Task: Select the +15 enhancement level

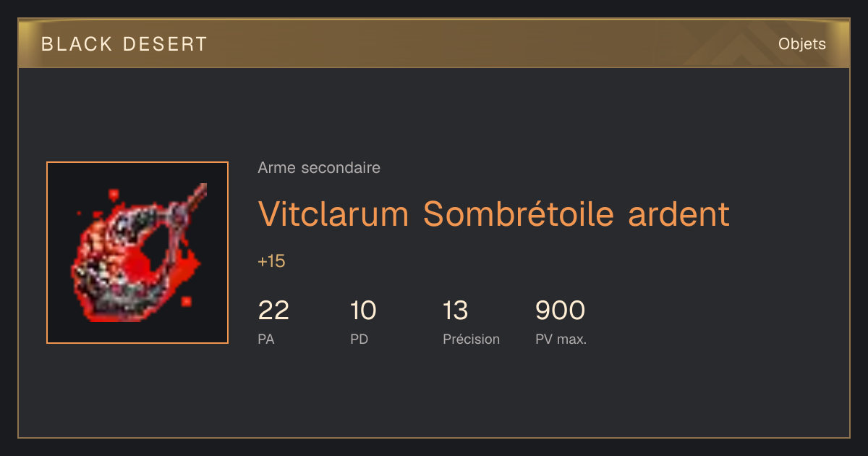Action: [x=271, y=261]
